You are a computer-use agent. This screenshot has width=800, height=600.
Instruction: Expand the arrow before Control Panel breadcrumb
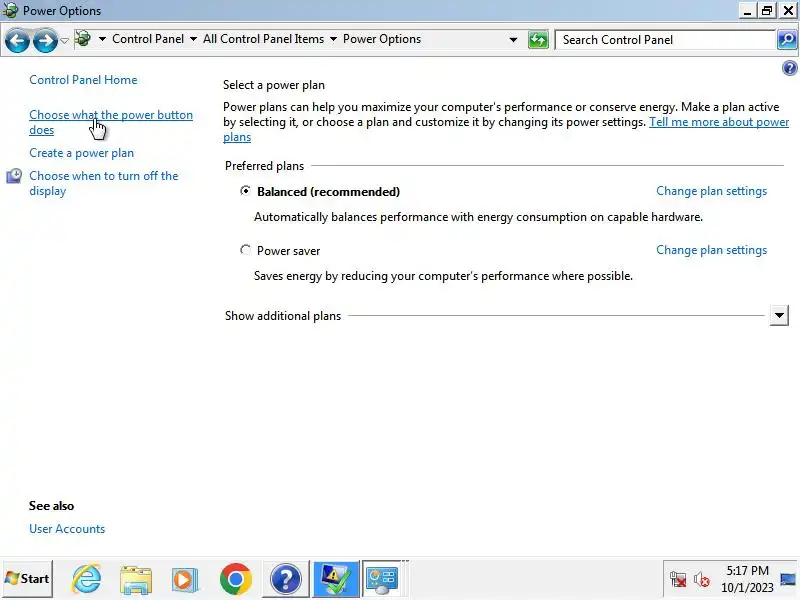pos(102,39)
